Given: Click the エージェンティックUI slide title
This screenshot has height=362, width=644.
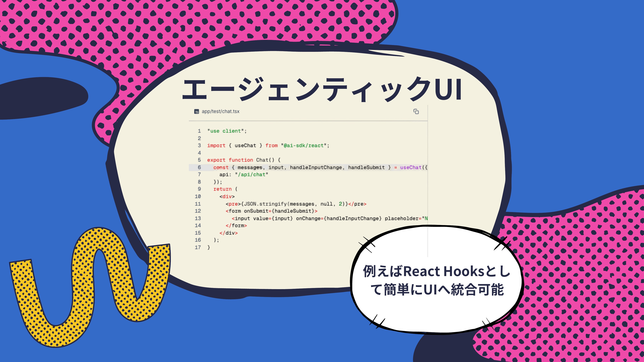Looking at the screenshot, I should click(322, 89).
